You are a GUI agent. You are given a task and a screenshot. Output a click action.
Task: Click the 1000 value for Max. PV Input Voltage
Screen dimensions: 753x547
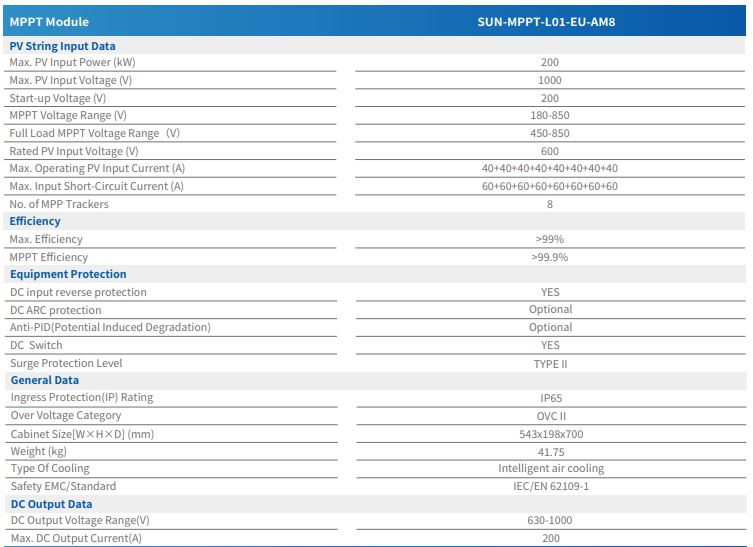pyautogui.click(x=550, y=80)
